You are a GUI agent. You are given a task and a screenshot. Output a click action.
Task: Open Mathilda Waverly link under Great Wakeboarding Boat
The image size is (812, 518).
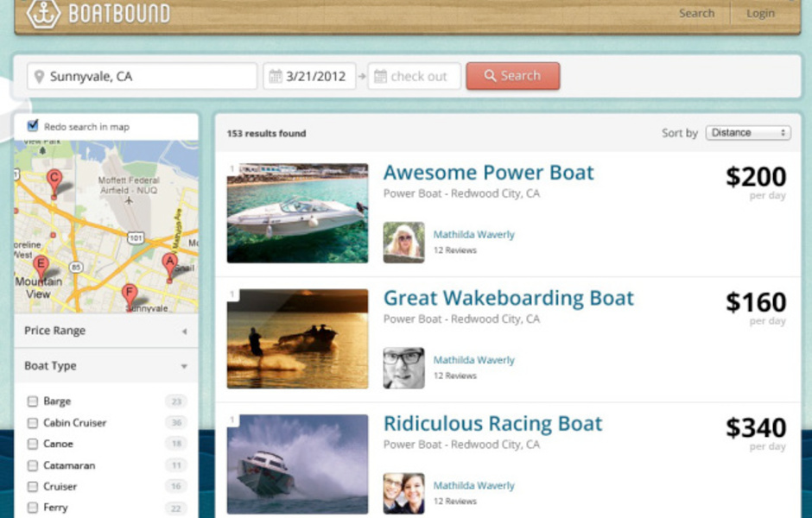point(474,360)
